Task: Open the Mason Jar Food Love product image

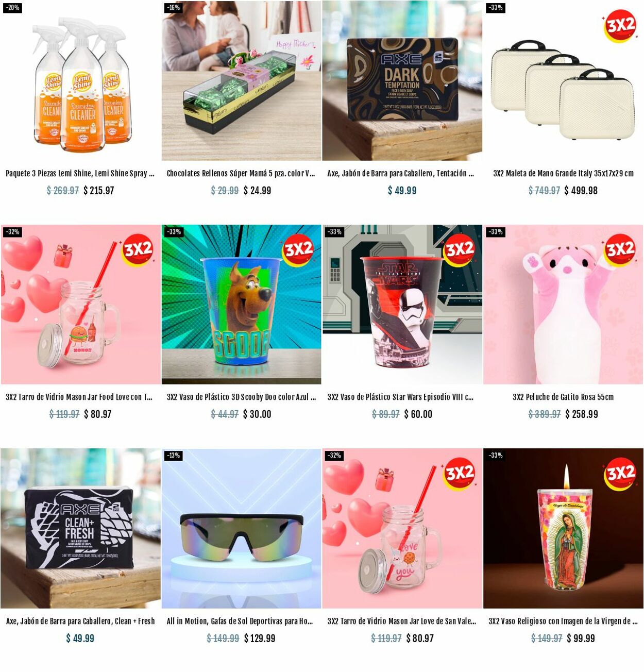Action: coord(80,304)
